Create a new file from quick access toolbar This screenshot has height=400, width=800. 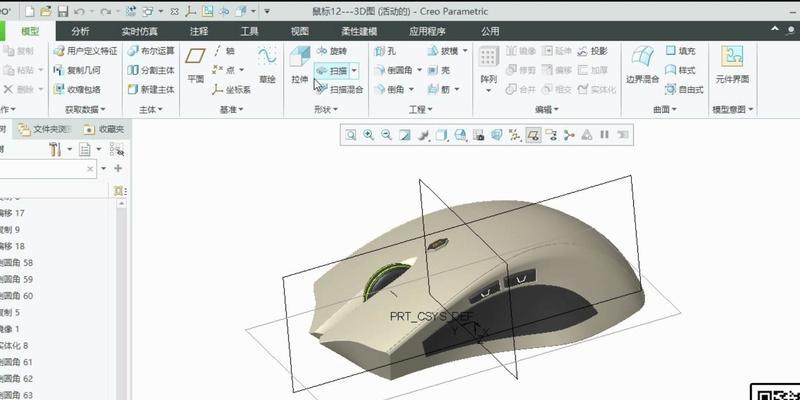30,11
